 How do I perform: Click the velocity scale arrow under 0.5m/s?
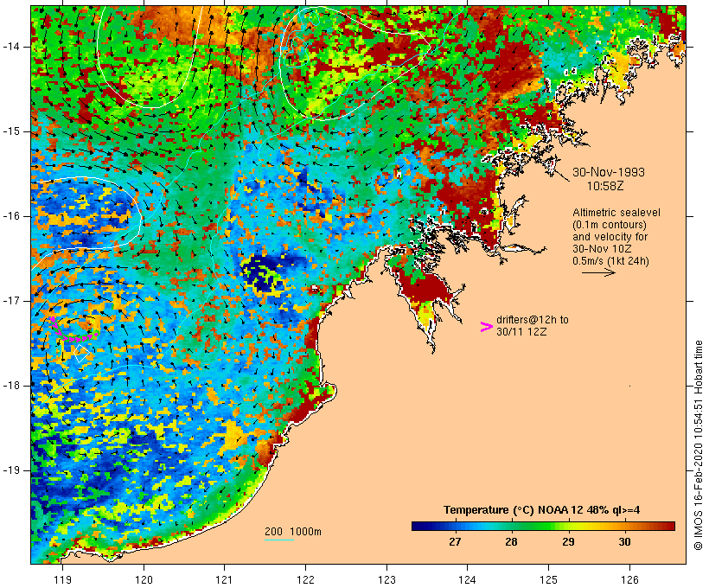(x=598, y=272)
